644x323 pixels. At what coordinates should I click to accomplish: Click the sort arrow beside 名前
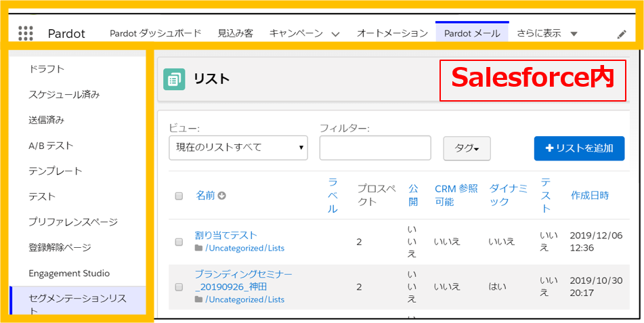click(221, 196)
